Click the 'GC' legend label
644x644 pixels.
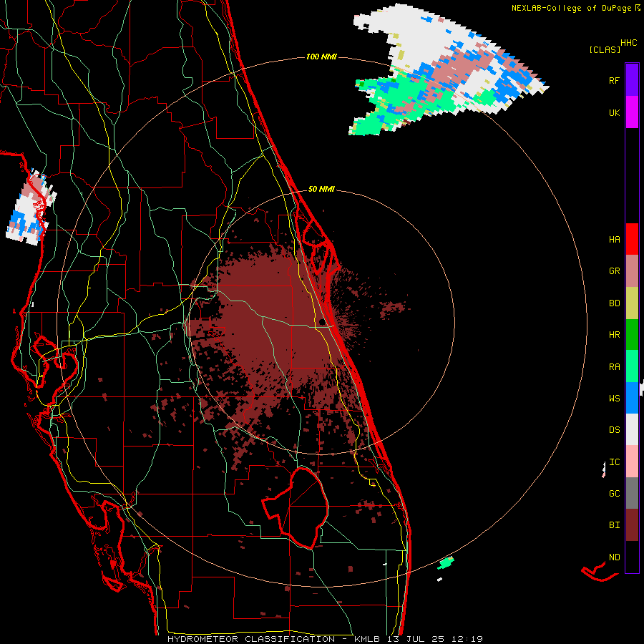614,493
